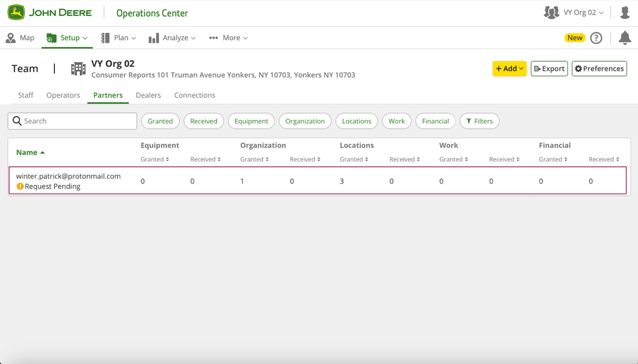The image size is (638, 364).
Task: Click into the Search input field
Action: coord(79,121)
